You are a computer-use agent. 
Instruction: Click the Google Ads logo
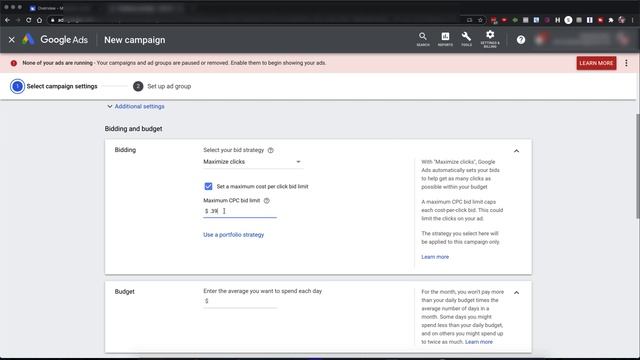(55, 40)
